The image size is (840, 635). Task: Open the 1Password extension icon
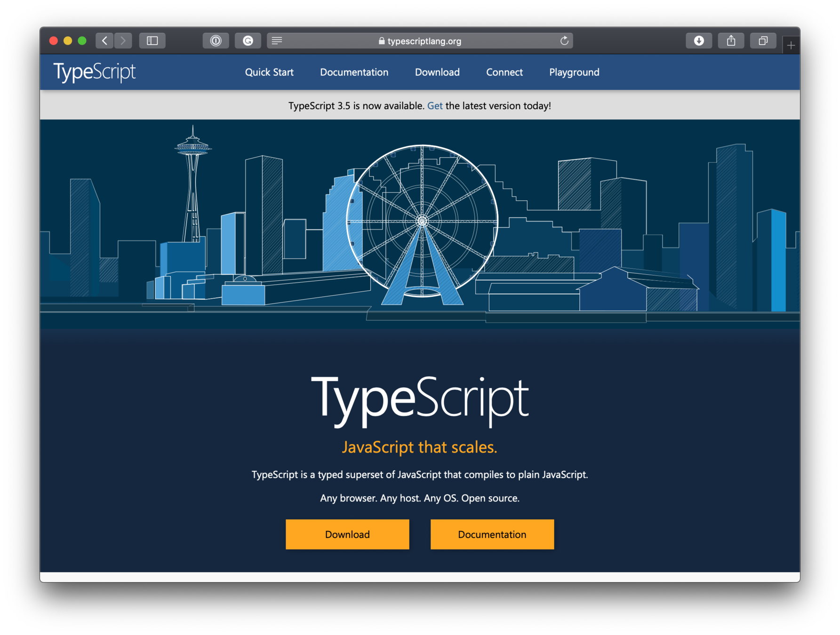[x=216, y=41]
